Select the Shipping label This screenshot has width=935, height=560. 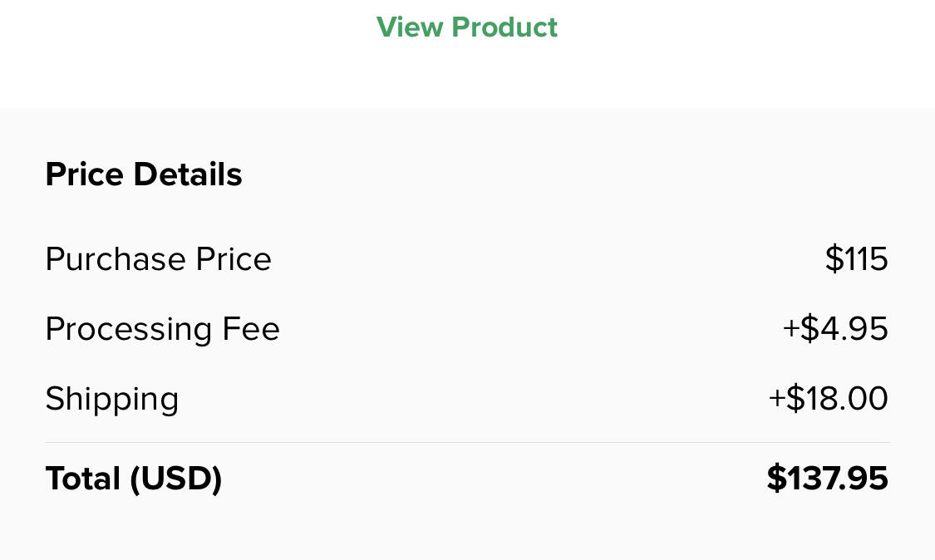[111, 399]
